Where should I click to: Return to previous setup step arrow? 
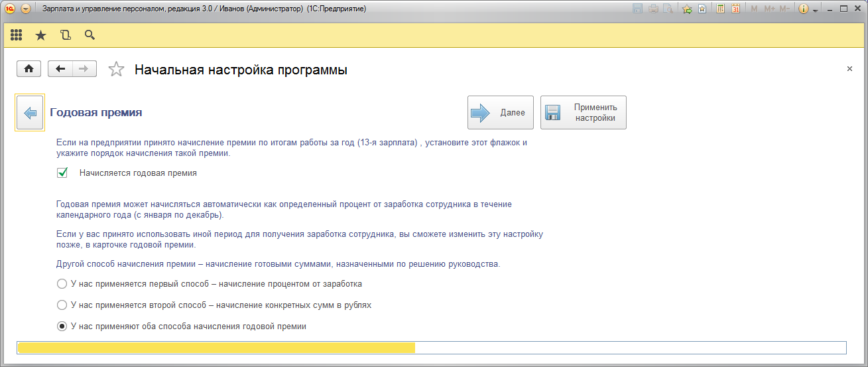(29, 113)
